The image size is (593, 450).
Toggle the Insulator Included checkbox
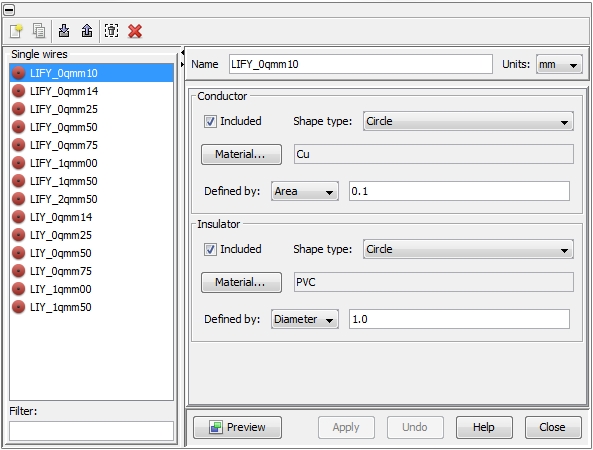point(210,250)
